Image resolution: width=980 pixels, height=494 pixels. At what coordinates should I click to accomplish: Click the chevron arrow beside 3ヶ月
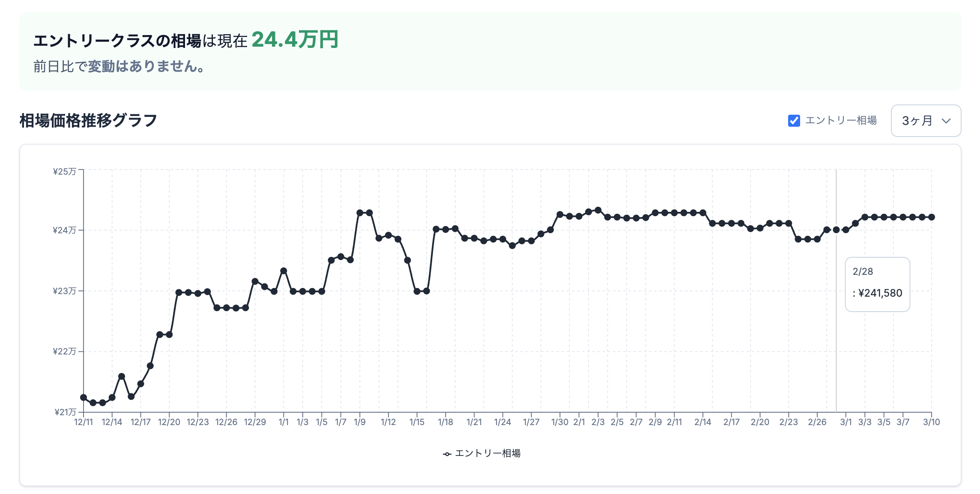[x=946, y=121]
